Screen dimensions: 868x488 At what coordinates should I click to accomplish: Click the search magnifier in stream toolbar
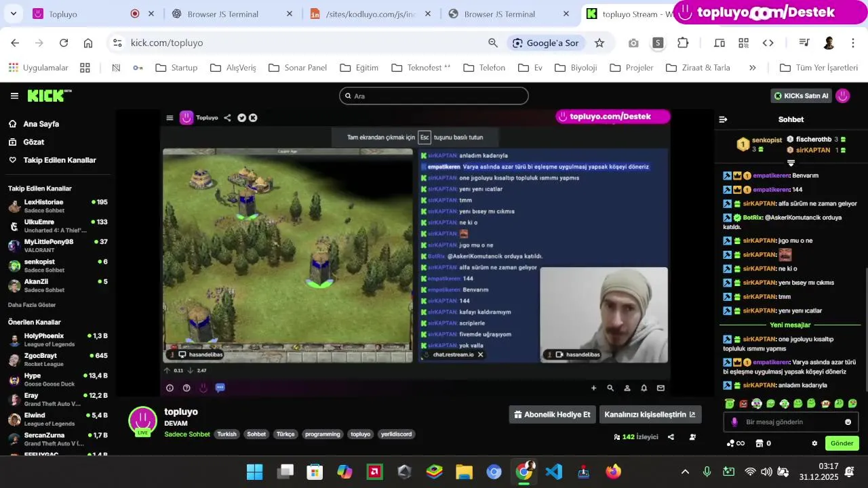tap(610, 388)
